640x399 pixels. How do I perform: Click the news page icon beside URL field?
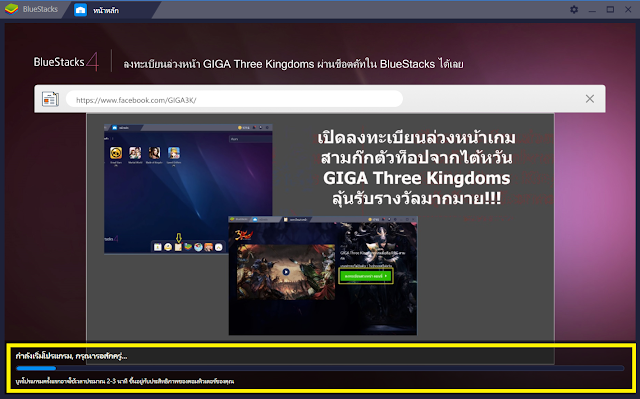pos(50,99)
